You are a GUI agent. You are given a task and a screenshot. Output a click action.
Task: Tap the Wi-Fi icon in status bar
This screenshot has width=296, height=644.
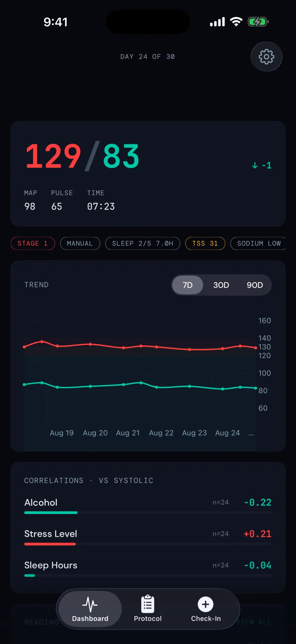[236, 22]
